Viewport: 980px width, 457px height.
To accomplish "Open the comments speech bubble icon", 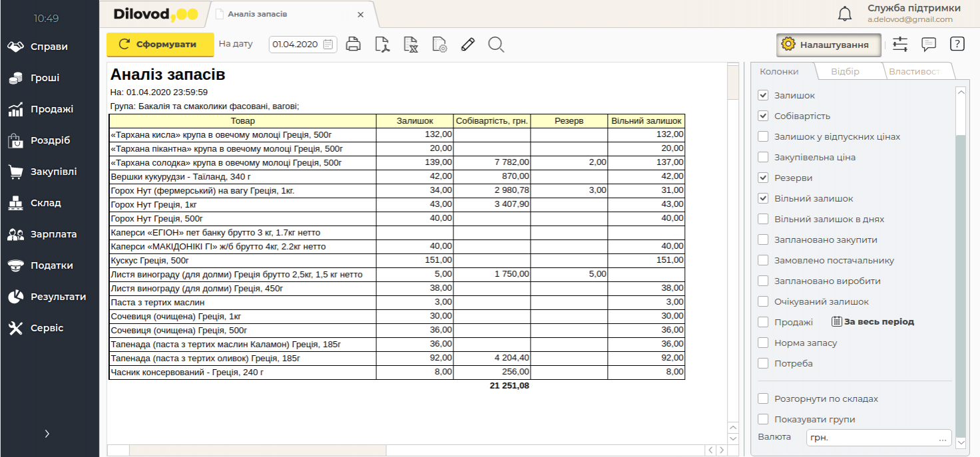I will pos(929,45).
